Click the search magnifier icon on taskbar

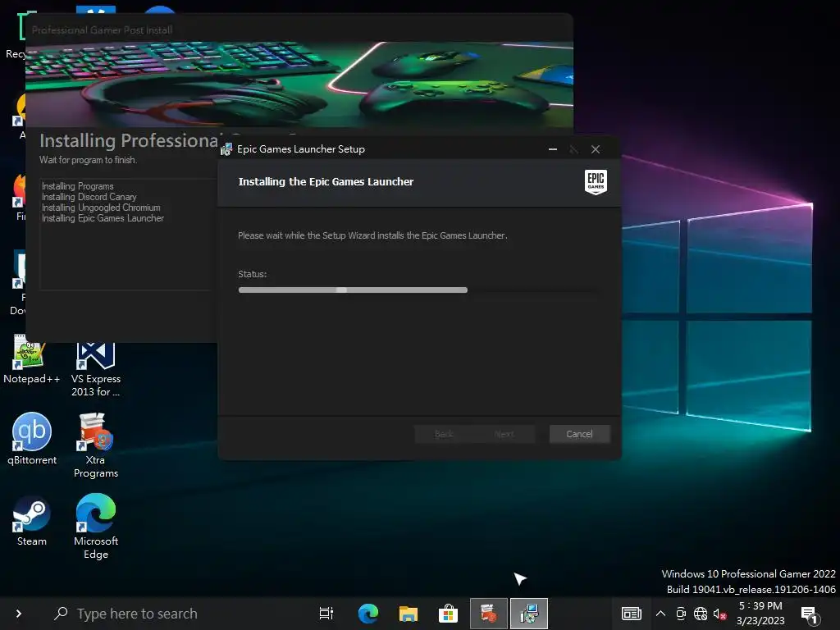[x=61, y=613]
